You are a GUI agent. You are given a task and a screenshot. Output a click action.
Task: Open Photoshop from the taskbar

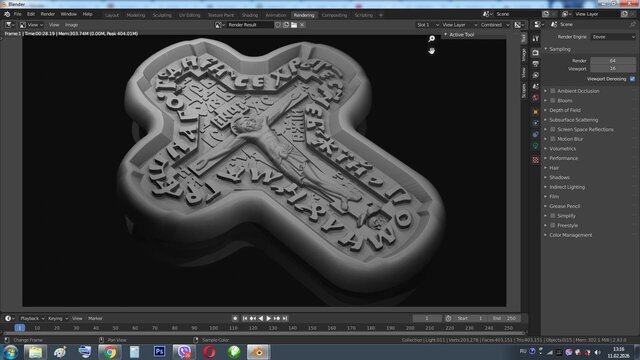point(160,352)
